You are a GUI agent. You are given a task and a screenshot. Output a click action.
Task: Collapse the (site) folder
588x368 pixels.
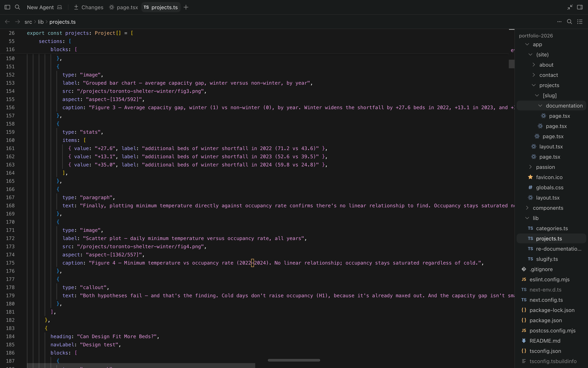(x=531, y=55)
